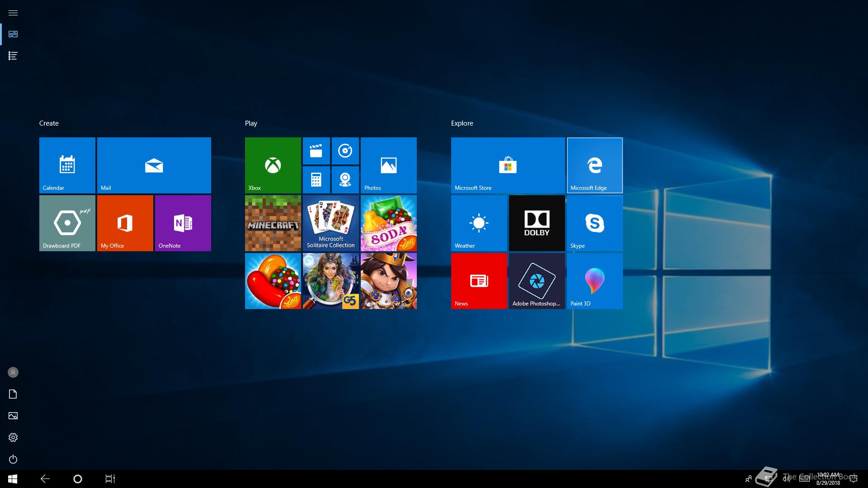Open the Calculator small tile
868x488 pixels.
coord(316,180)
